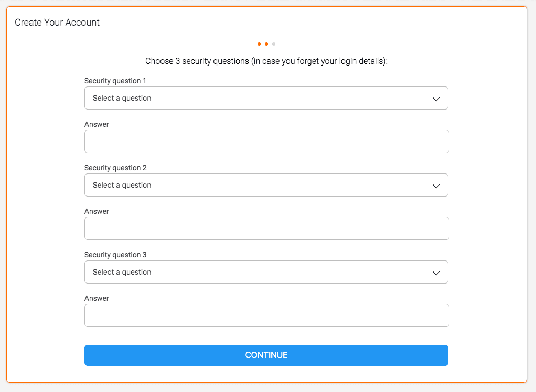Click the Answer label below Security question 2

click(97, 211)
